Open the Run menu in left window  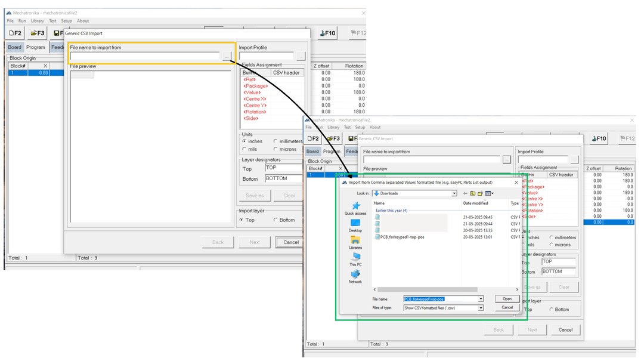pyautogui.click(x=22, y=21)
